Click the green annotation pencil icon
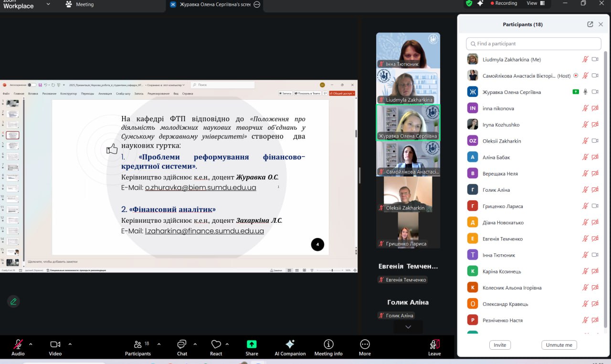 tap(13, 301)
